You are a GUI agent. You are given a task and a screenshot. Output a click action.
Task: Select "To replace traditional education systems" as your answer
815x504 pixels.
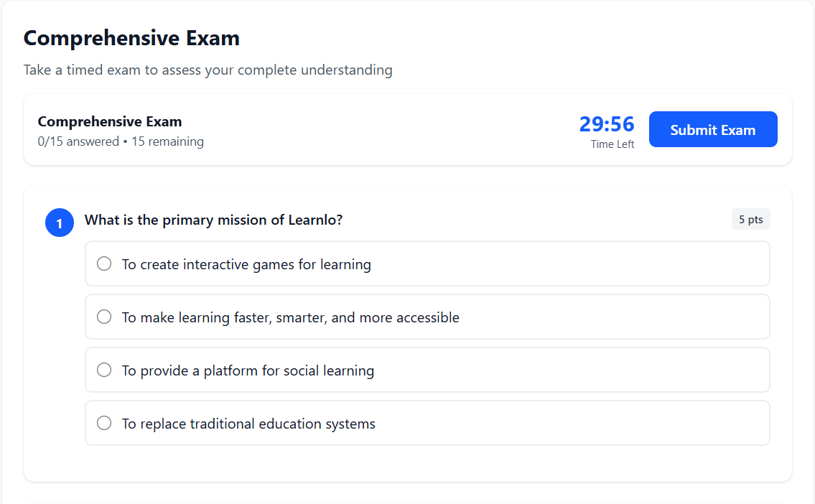click(104, 423)
